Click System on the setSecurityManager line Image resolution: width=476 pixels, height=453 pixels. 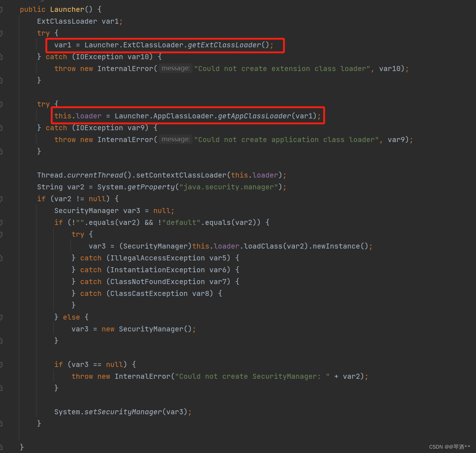[67, 412]
